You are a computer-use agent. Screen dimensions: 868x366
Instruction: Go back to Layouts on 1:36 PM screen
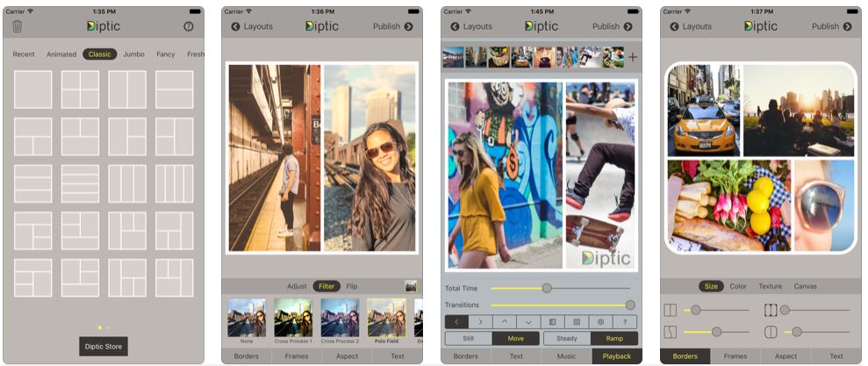251,26
